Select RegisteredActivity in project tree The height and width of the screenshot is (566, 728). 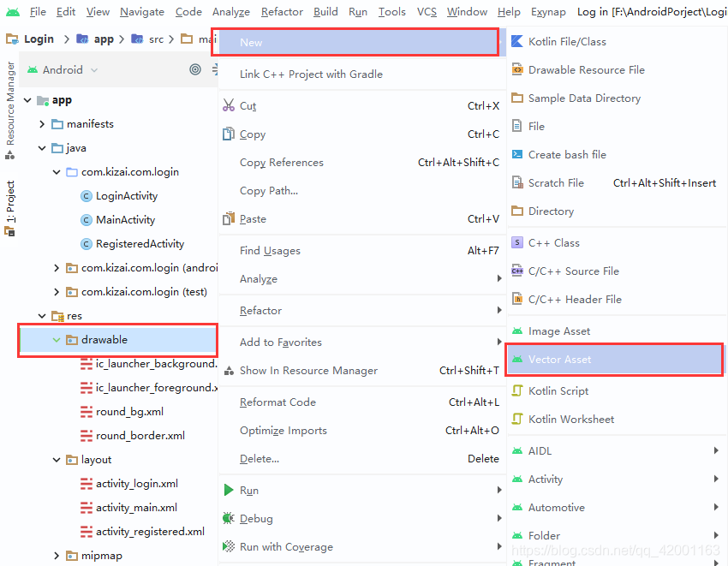[140, 244]
